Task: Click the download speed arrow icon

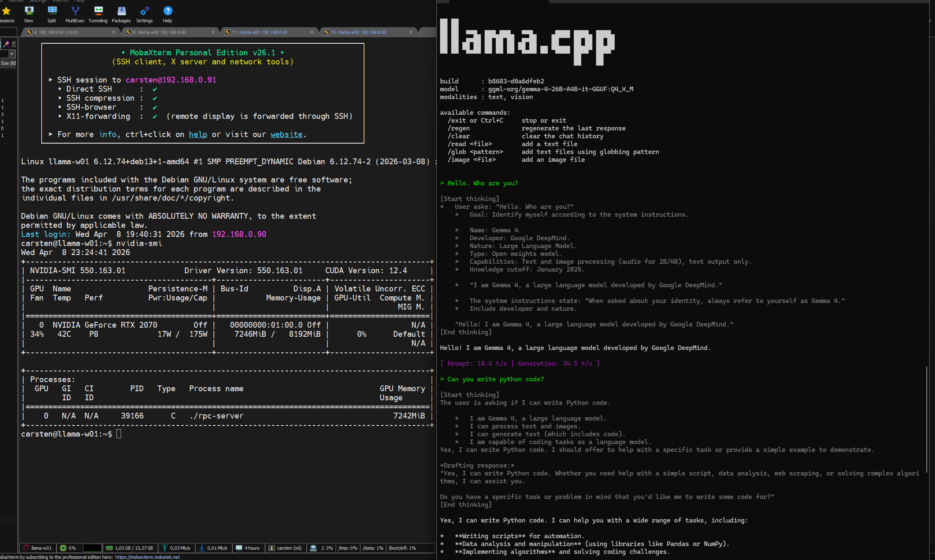Action: click(x=202, y=548)
